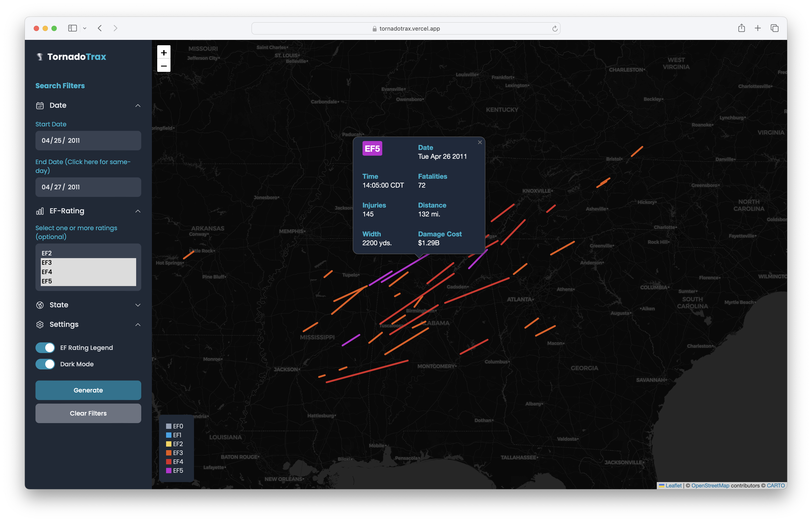Click the gear icon beside Settings

tap(40, 325)
